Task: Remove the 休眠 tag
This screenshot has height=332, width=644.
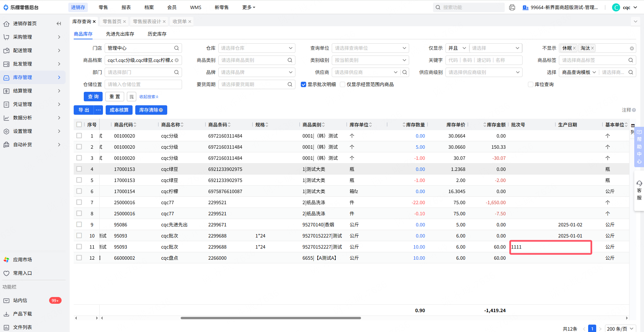Action: pyautogui.click(x=574, y=48)
